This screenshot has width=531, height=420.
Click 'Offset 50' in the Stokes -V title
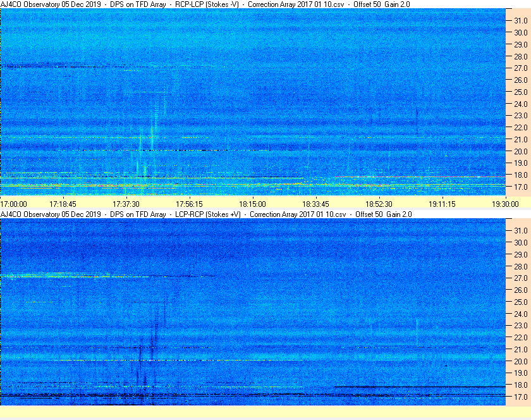tap(367, 4)
